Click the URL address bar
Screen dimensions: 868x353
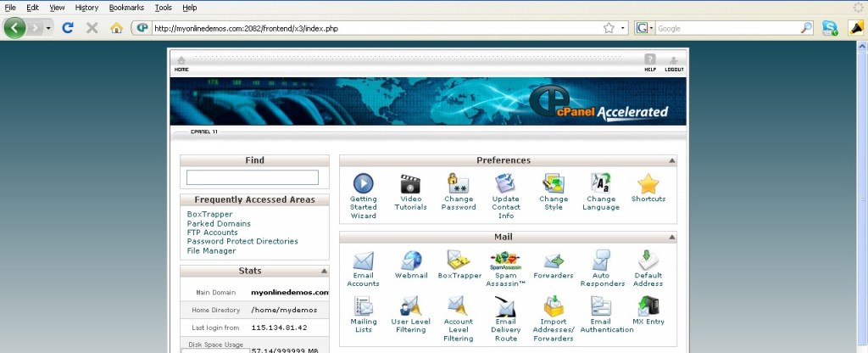(x=376, y=28)
